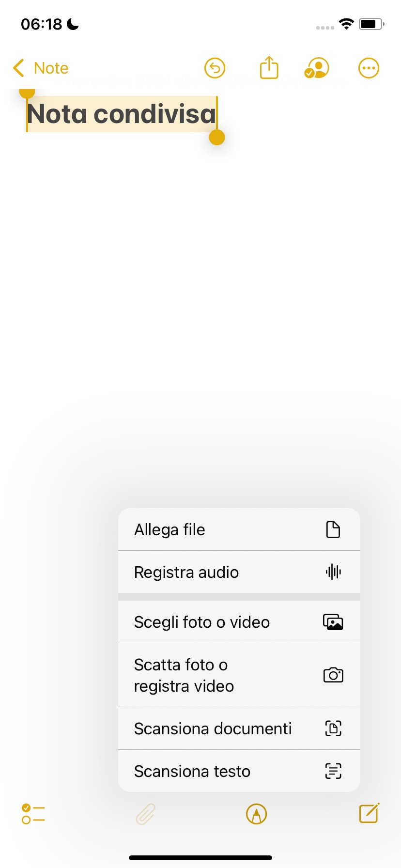Select Allega file menu option
The width and height of the screenshot is (401, 868).
tap(170, 529)
